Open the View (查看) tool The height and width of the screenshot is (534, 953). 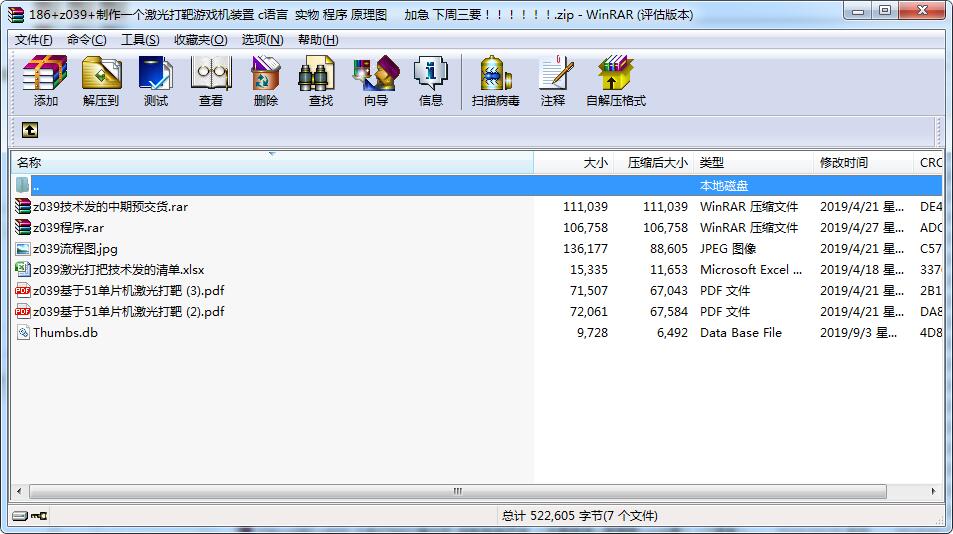point(211,81)
